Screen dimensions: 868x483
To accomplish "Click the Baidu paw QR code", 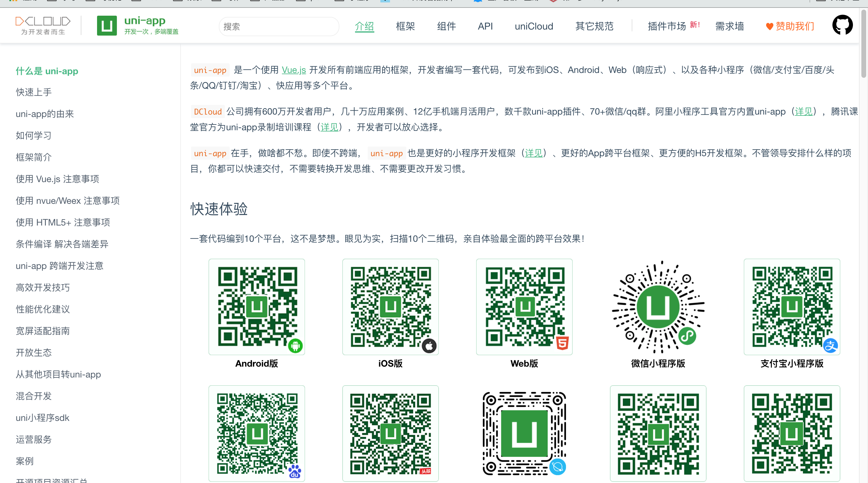I will 256,433.
